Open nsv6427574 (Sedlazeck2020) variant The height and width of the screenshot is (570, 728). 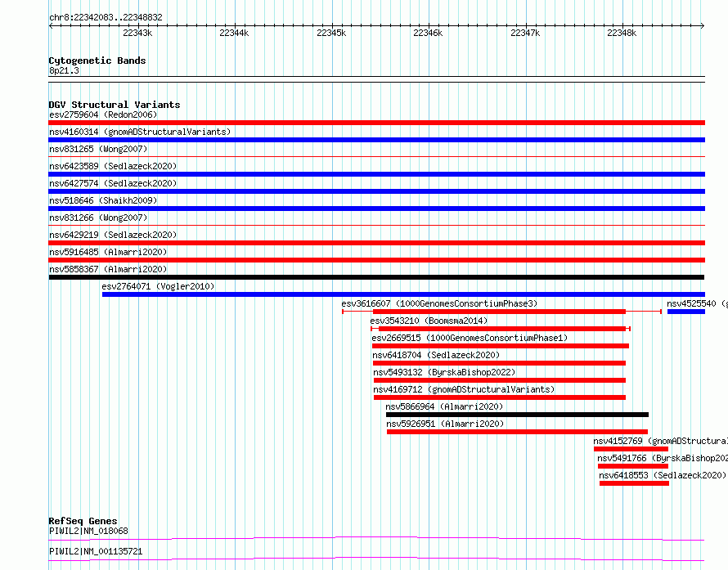(113, 183)
